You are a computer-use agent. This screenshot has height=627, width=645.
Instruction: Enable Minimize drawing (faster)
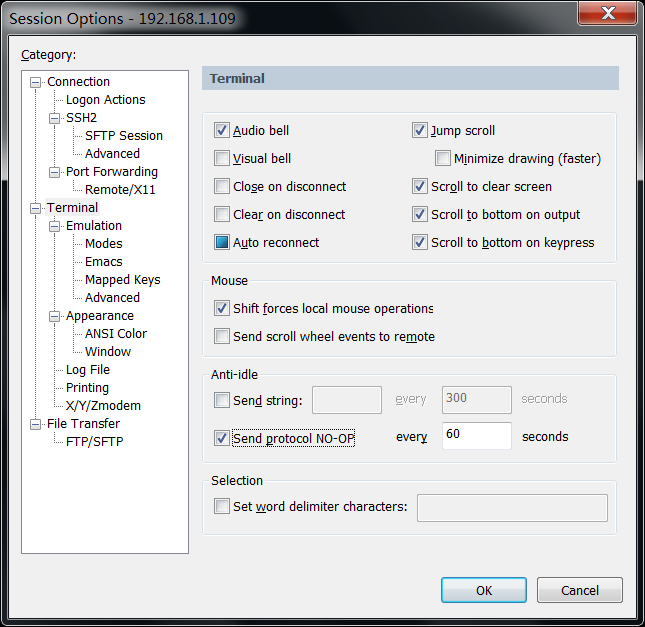click(x=443, y=158)
